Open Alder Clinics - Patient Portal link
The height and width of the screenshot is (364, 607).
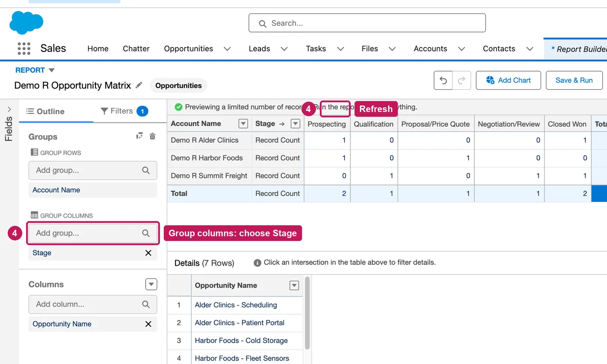coord(240,323)
